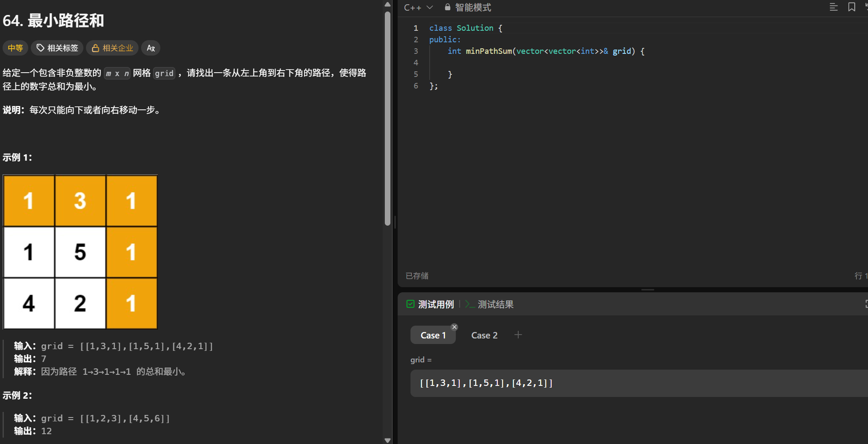Image resolution: width=868 pixels, height=444 pixels.
Task: Click the green checkbox icon of 测试用例
Action: pyautogui.click(x=410, y=304)
